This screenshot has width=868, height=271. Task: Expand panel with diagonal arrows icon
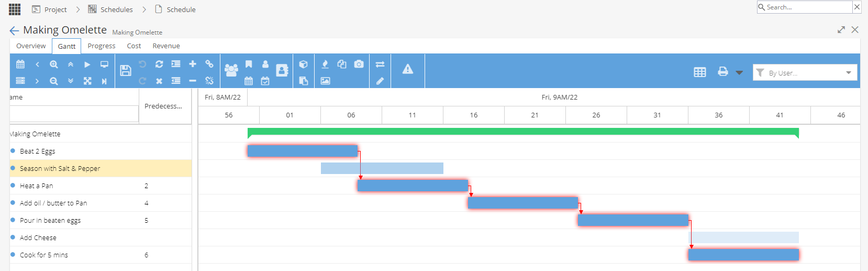pyautogui.click(x=841, y=30)
